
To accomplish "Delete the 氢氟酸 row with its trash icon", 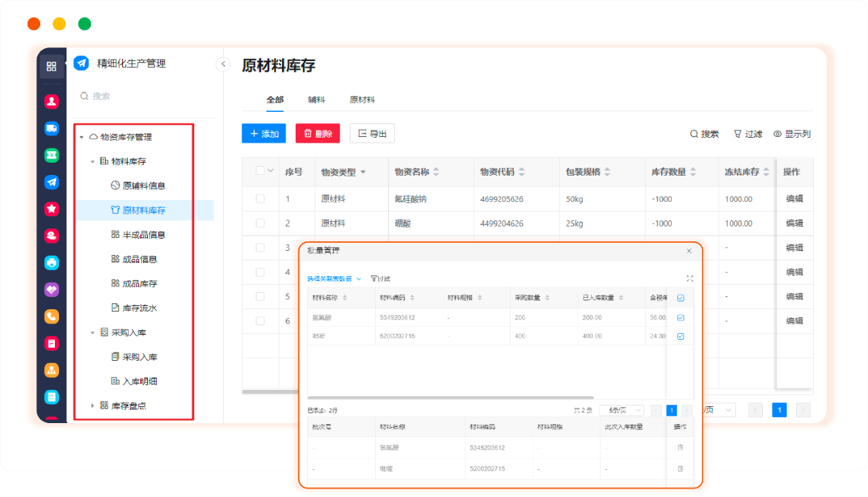I will [680, 448].
